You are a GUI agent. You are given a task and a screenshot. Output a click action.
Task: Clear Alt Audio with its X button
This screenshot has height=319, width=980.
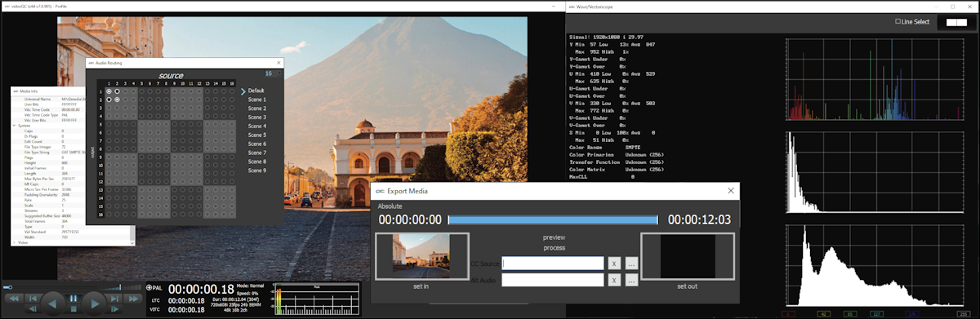pyautogui.click(x=614, y=280)
